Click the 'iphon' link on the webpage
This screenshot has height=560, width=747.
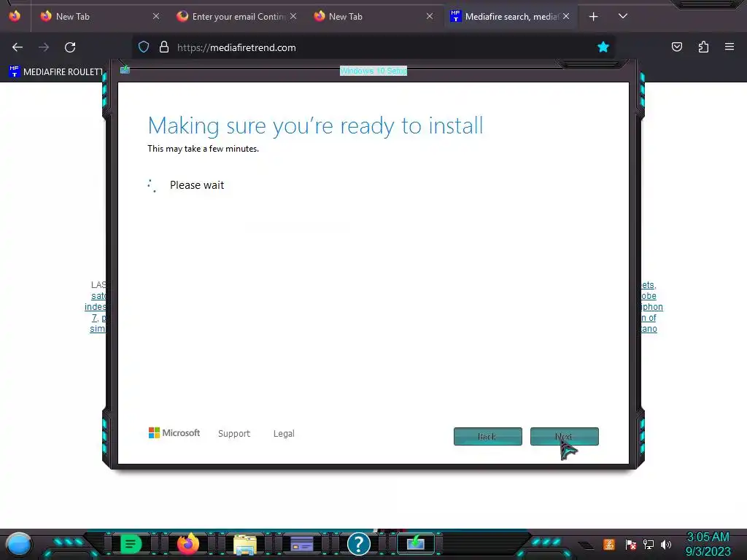click(651, 307)
